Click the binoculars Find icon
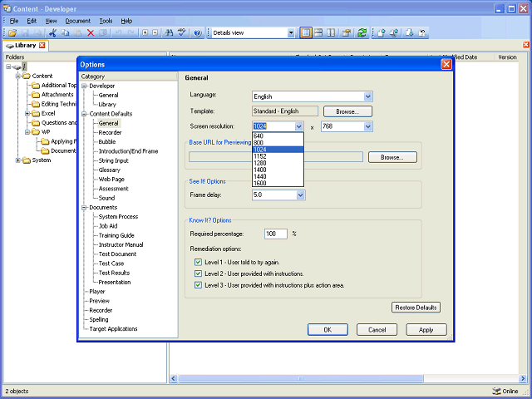The width and height of the screenshot is (532, 399). pyautogui.click(x=169, y=33)
